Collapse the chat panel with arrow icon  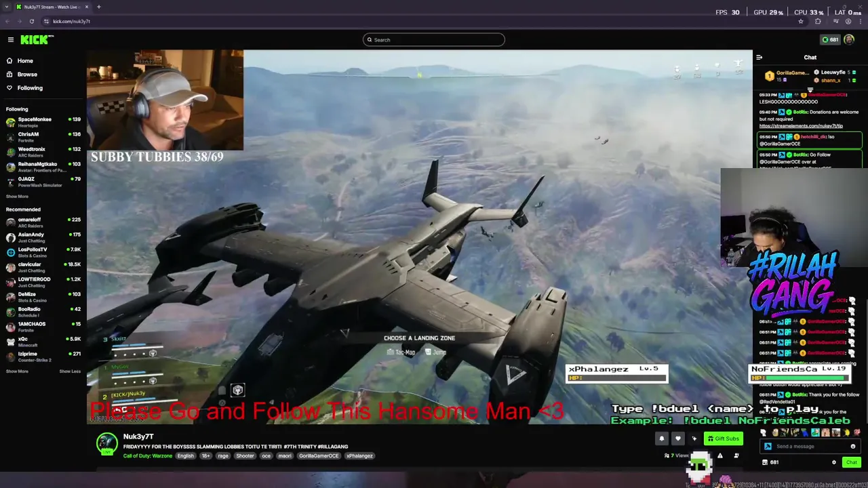coord(759,58)
